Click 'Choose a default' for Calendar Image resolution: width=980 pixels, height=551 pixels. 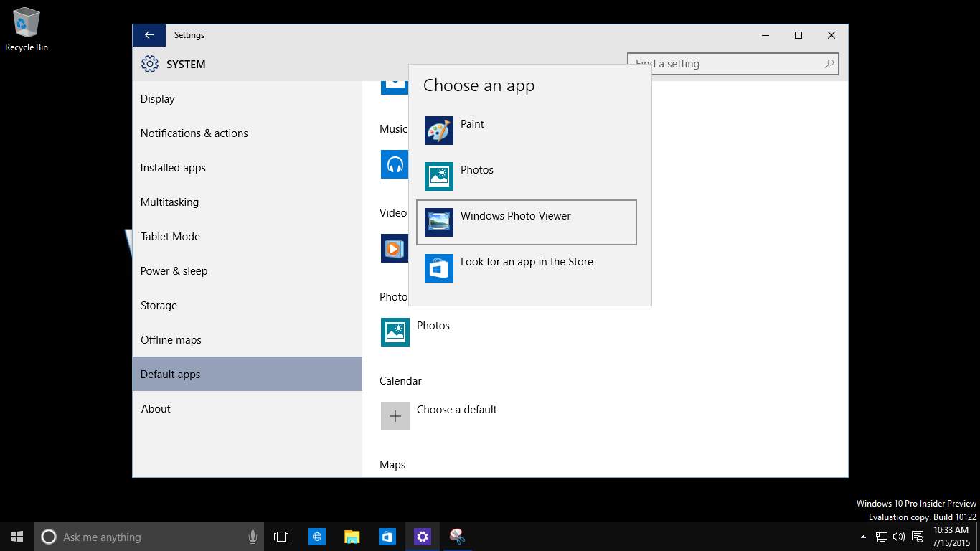pyautogui.click(x=457, y=410)
